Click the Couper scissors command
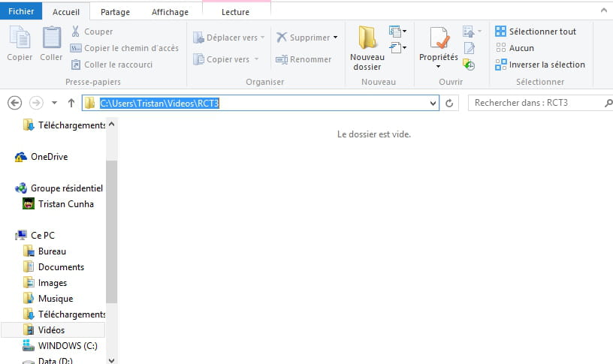The height and width of the screenshot is (364, 613). 92,32
